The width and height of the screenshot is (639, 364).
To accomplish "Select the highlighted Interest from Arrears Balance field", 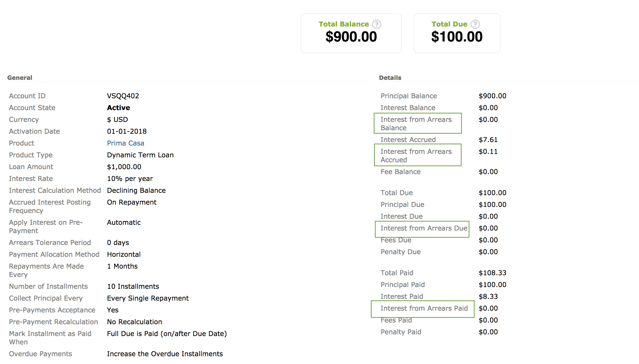I will pos(418,123).
